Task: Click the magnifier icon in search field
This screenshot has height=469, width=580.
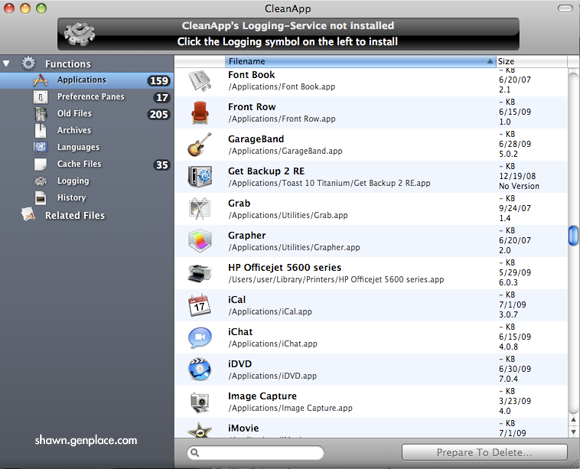Action: point(195,453)
